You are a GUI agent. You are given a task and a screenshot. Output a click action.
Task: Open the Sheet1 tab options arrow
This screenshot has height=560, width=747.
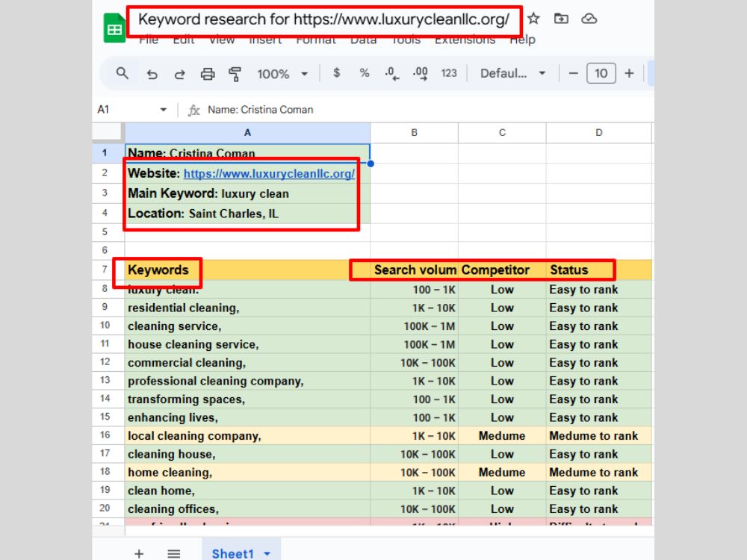click(267, 553)
